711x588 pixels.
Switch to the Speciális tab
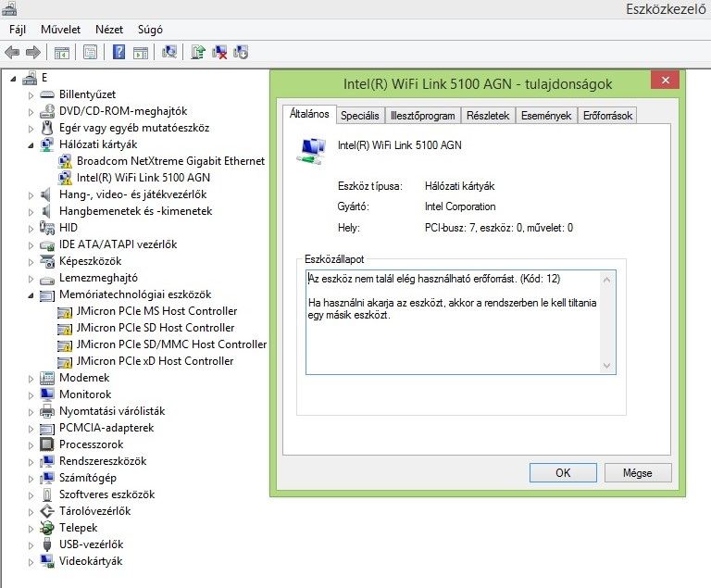point(360,116)
